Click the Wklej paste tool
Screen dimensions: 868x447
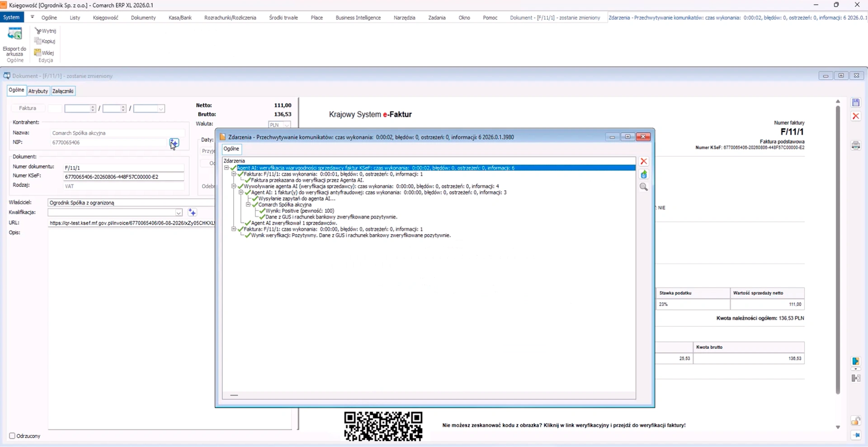(x=44, y=52)
